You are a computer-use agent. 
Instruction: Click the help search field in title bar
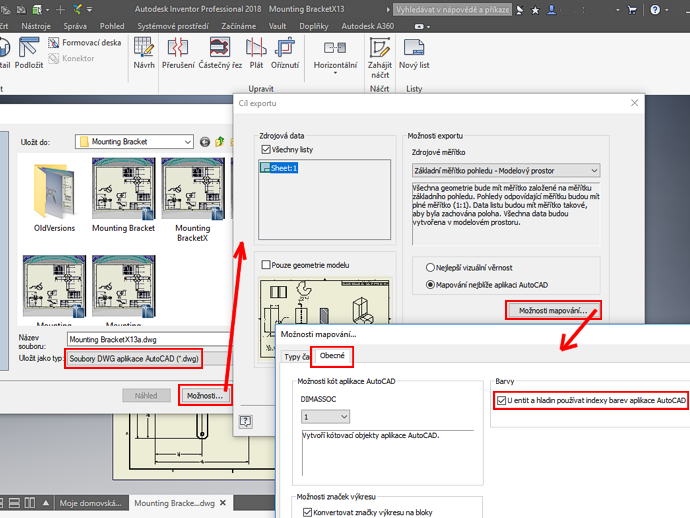pyautogui.click(x=452, y=10)
